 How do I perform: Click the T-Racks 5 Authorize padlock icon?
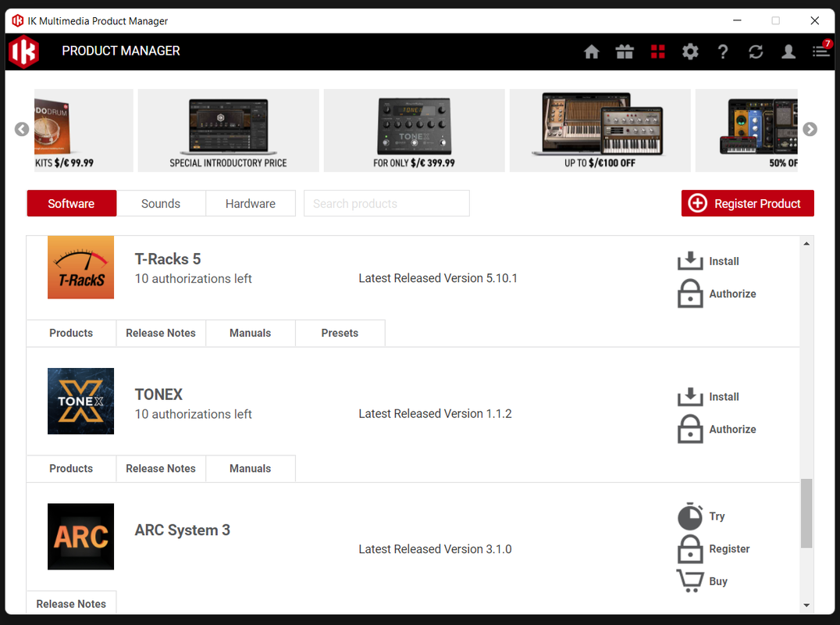pos(690,293)
